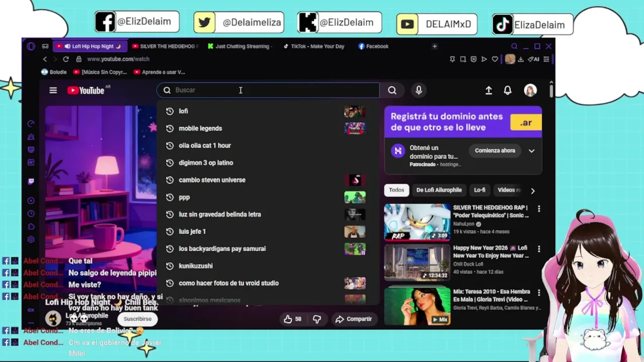Like the video with thumbs up

(292, 319)
